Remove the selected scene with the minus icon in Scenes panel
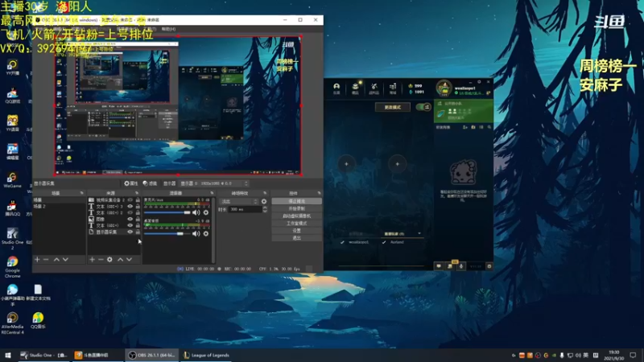This screenshot has height=362, width=644. point(46,259)
